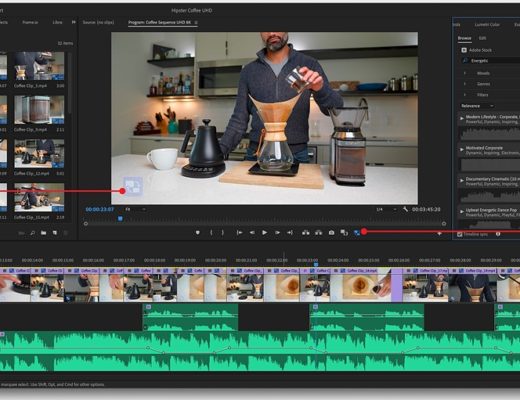Image resolution: width=520 pixels, height=400 pixels.
Task: Click the timeline playhead marker at 00:00:23:00
Action: 316,264
